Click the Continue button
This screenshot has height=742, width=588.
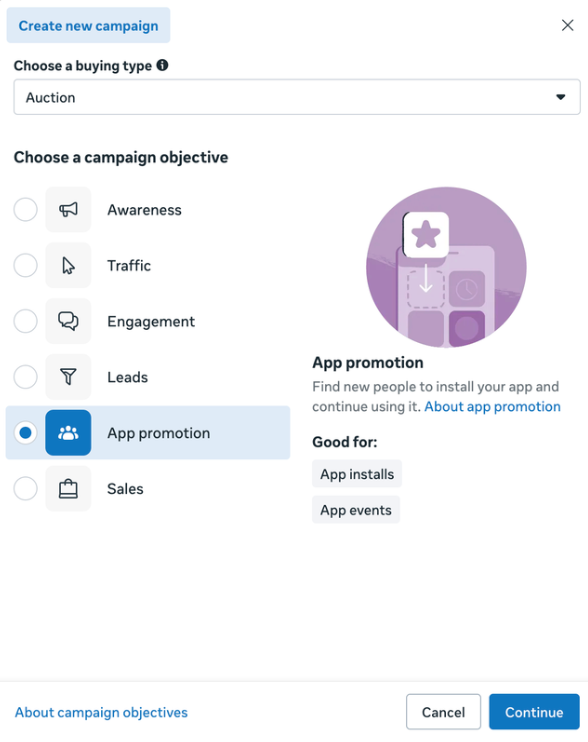click(x=534, y=712)
